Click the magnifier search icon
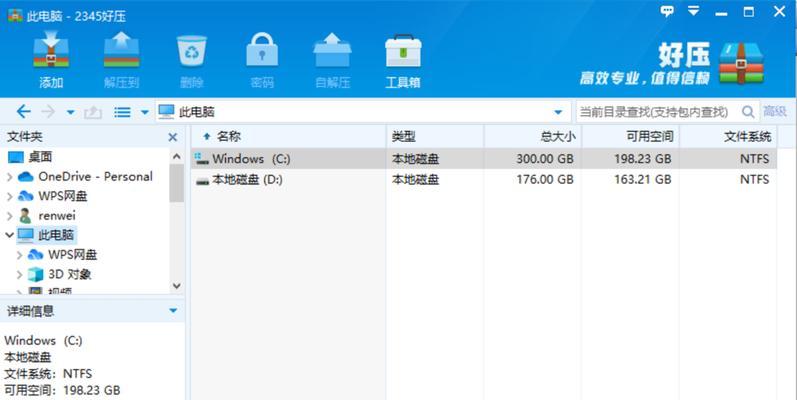This screenshot has height=400, width=797. pos(748,111)
